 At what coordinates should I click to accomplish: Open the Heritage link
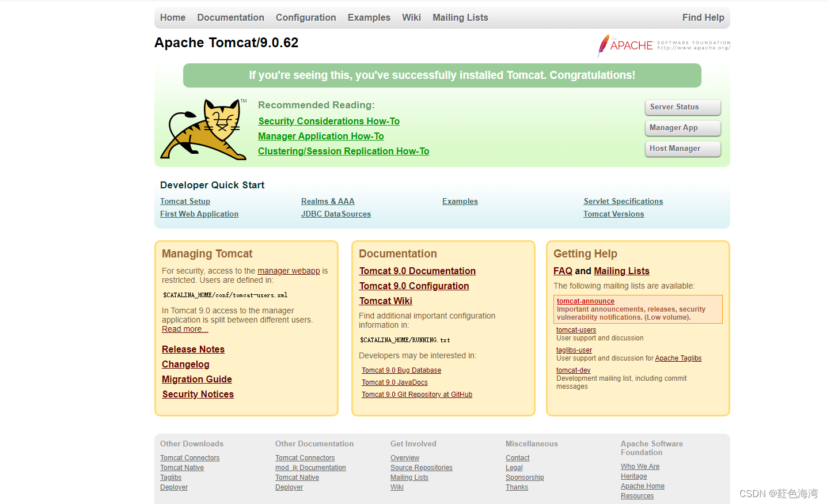tap(633, 476)
